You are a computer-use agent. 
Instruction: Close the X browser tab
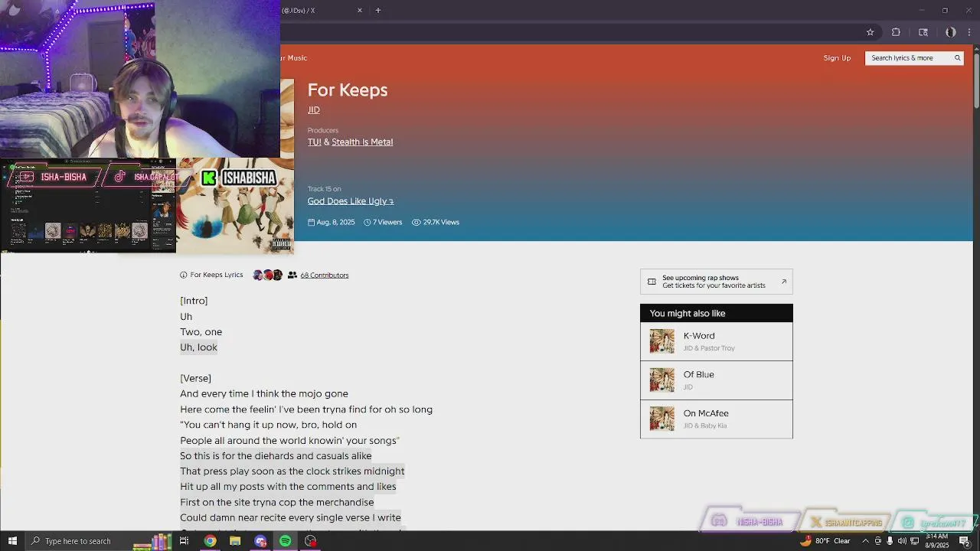[360, 11]
